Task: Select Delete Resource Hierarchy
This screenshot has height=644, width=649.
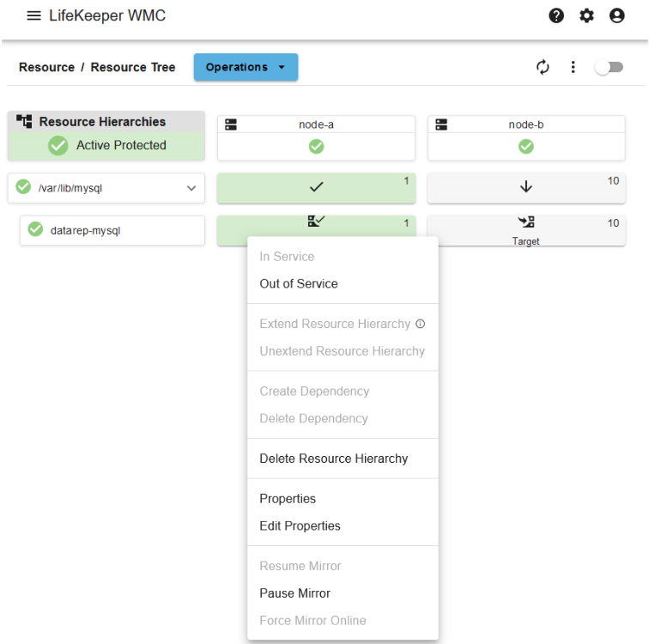Action: [333, 459]
